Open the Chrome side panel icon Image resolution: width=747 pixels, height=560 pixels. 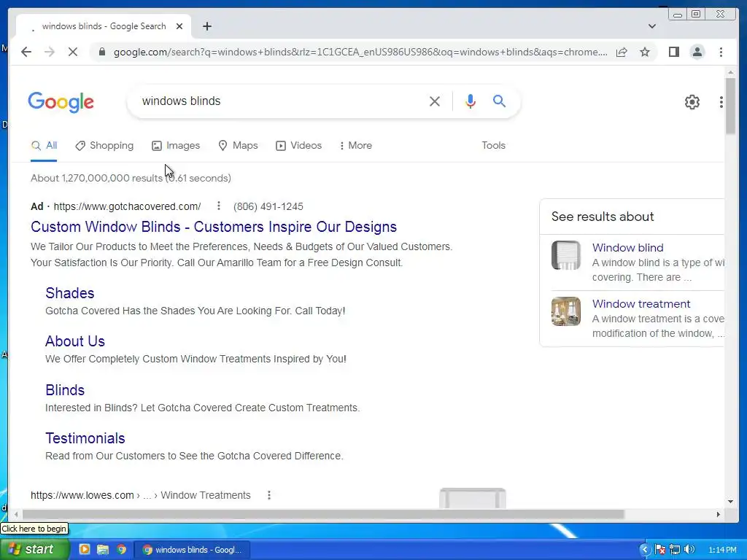[x=673, y=52]
